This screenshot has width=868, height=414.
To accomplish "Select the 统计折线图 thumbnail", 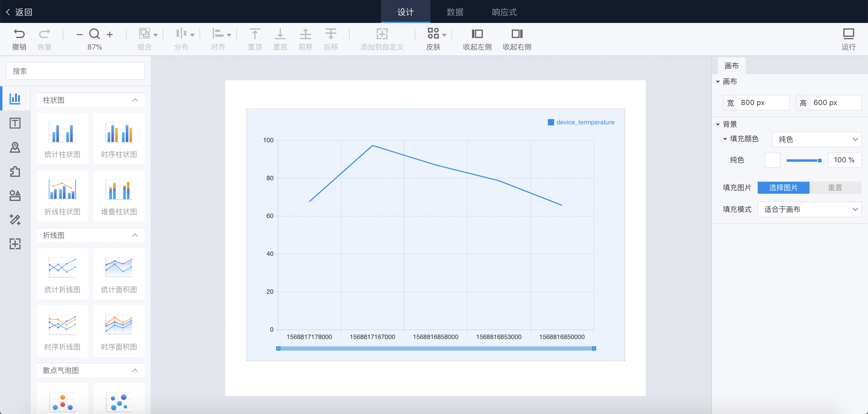I will pos(62,274).
